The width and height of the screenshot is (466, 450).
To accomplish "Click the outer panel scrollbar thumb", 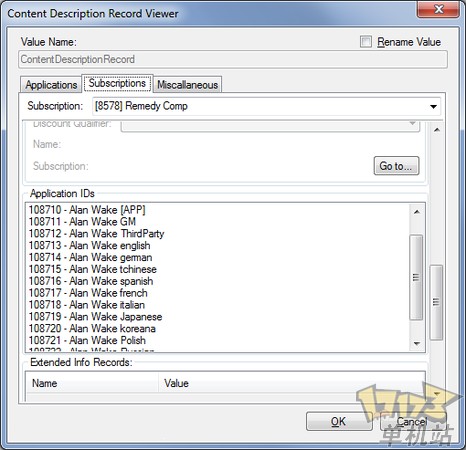I will (436, 302).
